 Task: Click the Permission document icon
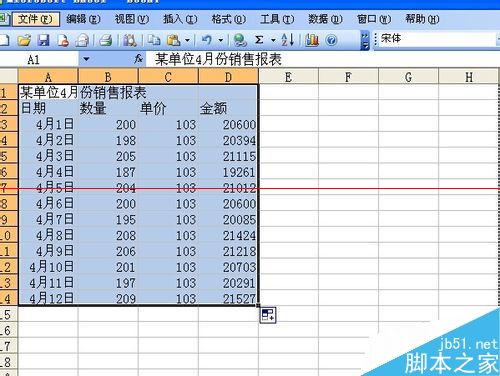click(x=63, y=40)
